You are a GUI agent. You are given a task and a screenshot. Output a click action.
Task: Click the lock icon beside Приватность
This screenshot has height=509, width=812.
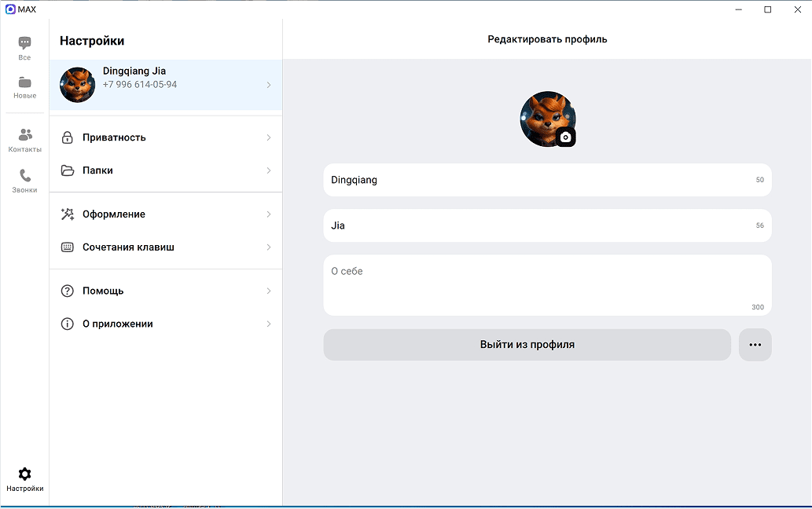pos(68,137)
